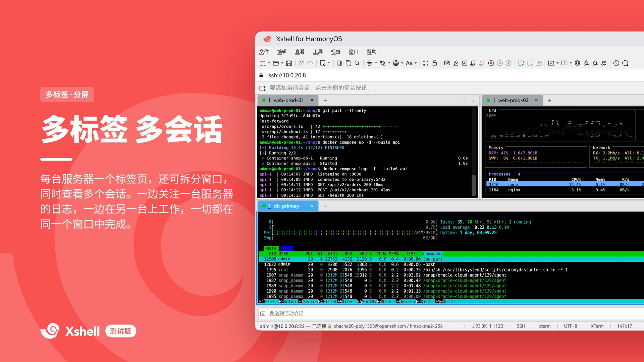Click the feedback chat bubble icon
644x362 pixels.
tap(625, 63)
